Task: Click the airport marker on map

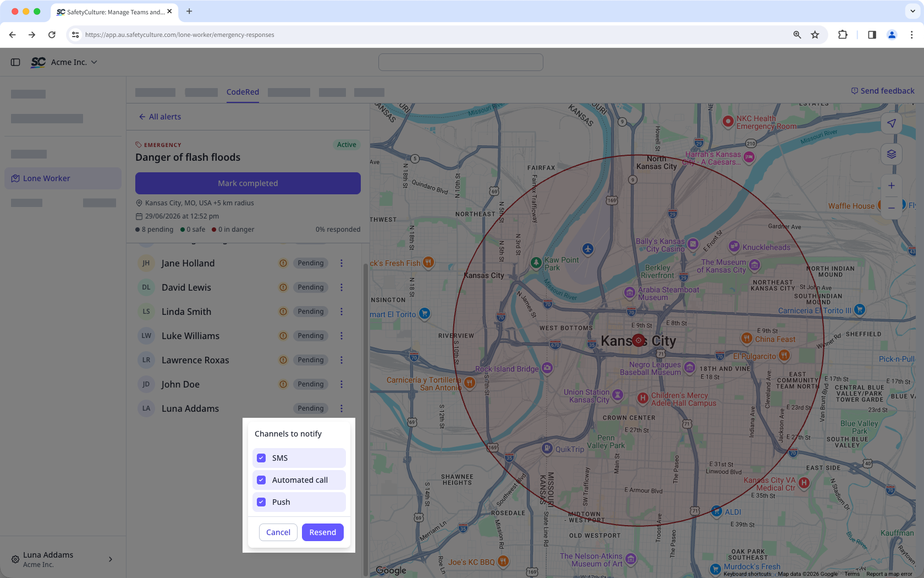Action: pyautogui.click(x=588, y=249)
